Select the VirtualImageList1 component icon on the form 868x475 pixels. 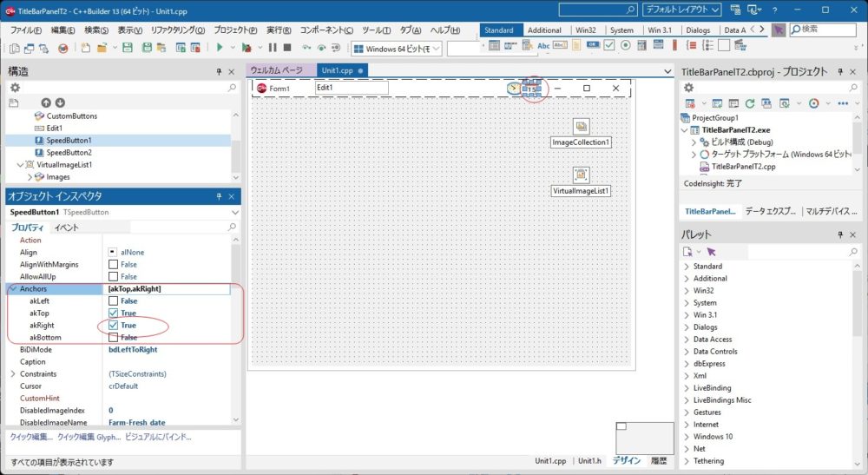[581, 175]
